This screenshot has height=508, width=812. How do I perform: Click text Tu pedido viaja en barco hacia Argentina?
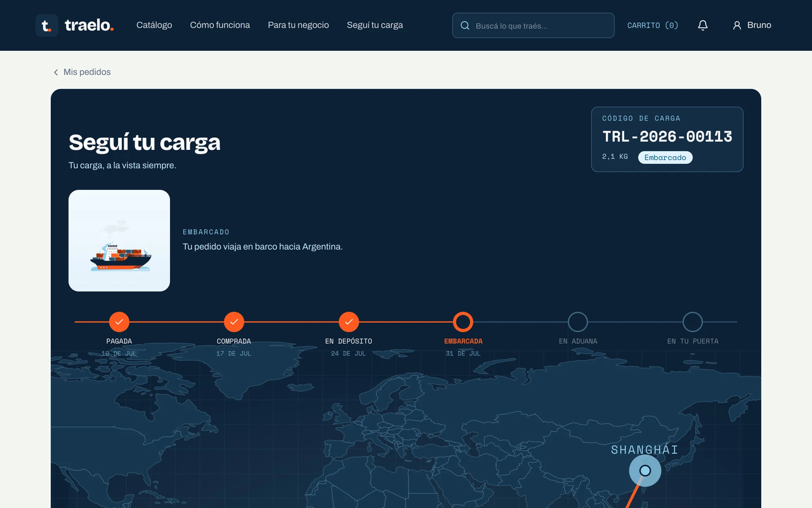coord(263,246)
